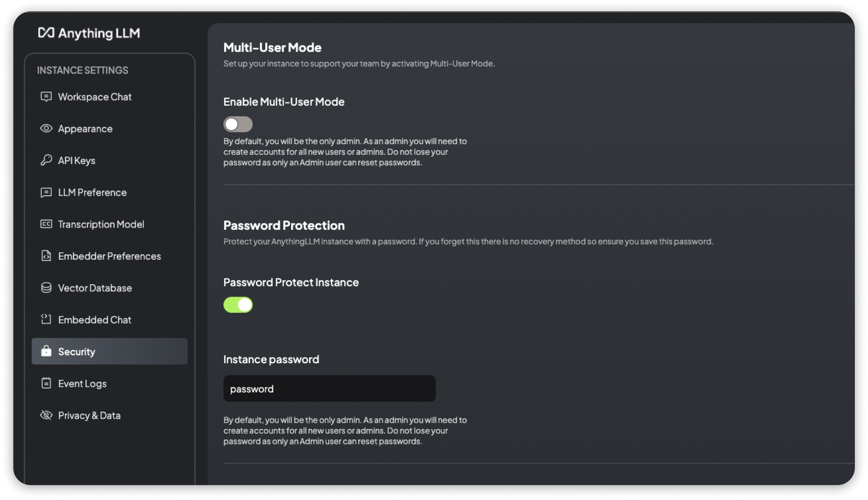The height and width of the screenshot is (500, 868).
Task: Click the API Keys icon
Action: pos(46,160)
